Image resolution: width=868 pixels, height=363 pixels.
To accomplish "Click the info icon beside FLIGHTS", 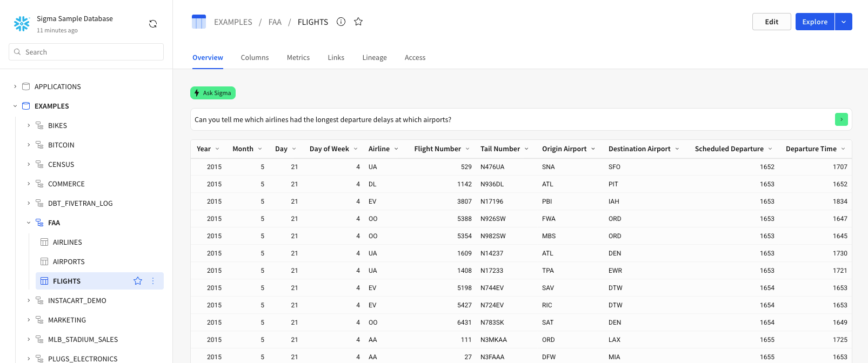I will (341, 22).
